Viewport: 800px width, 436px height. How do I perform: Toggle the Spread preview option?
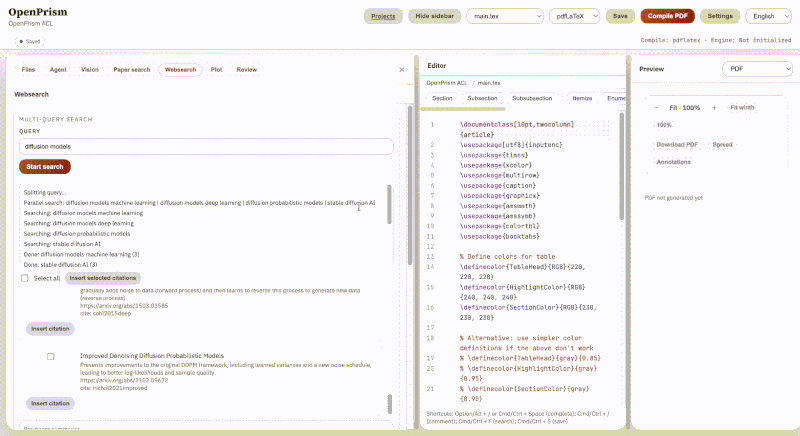click(722, 145)
